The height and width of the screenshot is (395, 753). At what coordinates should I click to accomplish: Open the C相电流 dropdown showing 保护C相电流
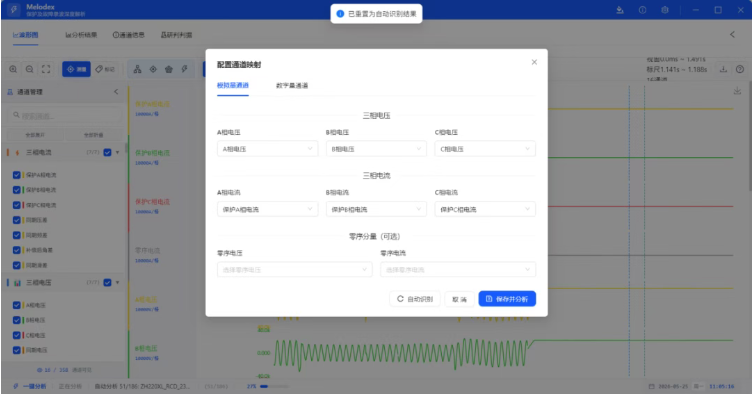pyautogui.click(x=485, y=209)
